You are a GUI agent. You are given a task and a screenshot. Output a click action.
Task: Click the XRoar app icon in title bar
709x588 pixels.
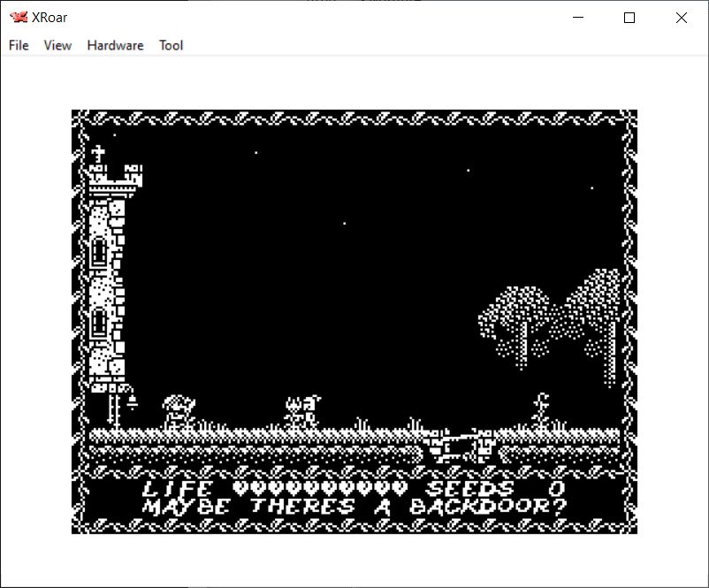click(18, 18)
